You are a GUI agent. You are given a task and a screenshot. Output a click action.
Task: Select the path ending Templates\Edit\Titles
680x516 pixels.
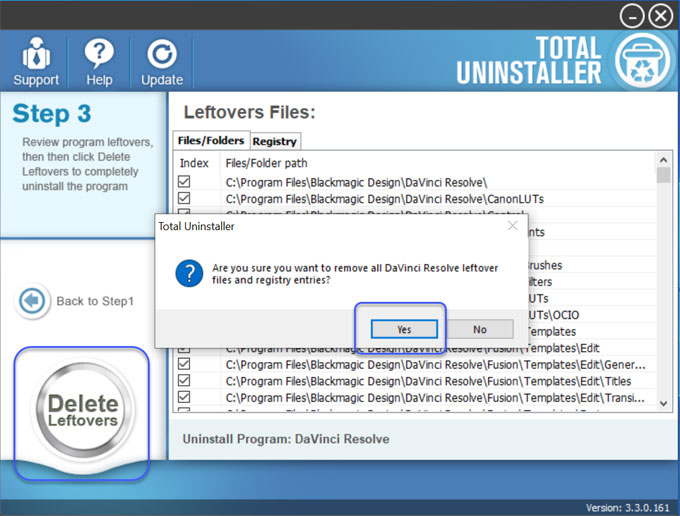pyautogui.click(x=428, y=381)
